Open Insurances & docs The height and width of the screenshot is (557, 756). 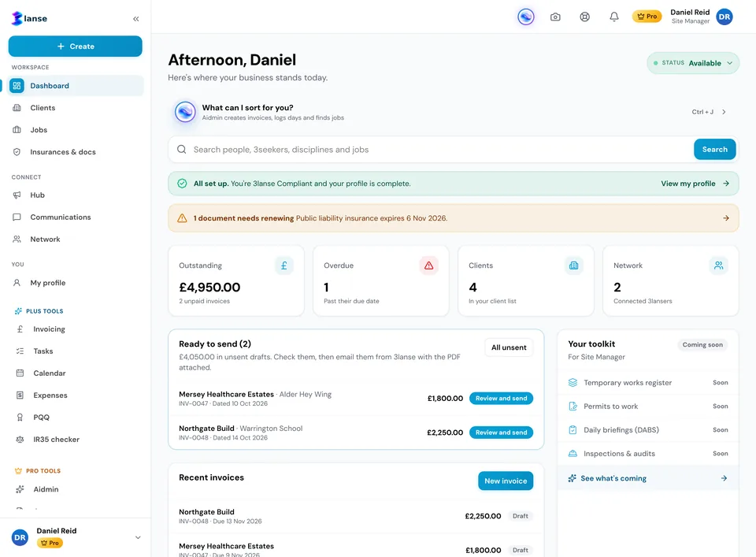pyautogui.click(x=76, y=152)
